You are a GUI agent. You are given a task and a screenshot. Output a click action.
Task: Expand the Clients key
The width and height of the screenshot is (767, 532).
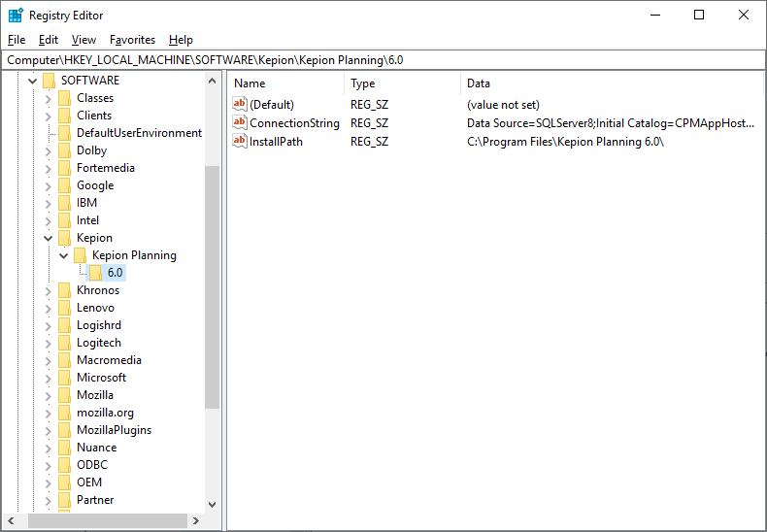[48, 116]
